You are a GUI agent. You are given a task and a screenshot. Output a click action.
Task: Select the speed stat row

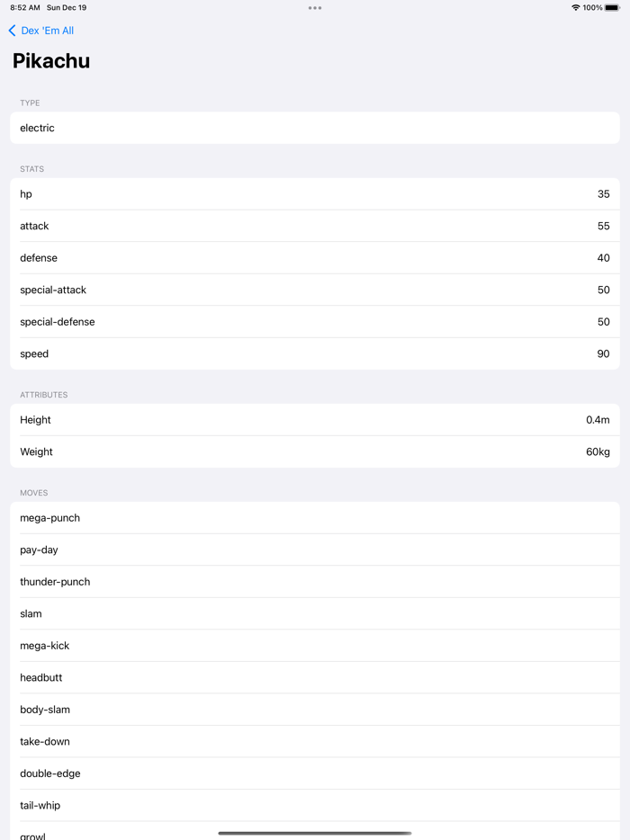tap(315, 353)
